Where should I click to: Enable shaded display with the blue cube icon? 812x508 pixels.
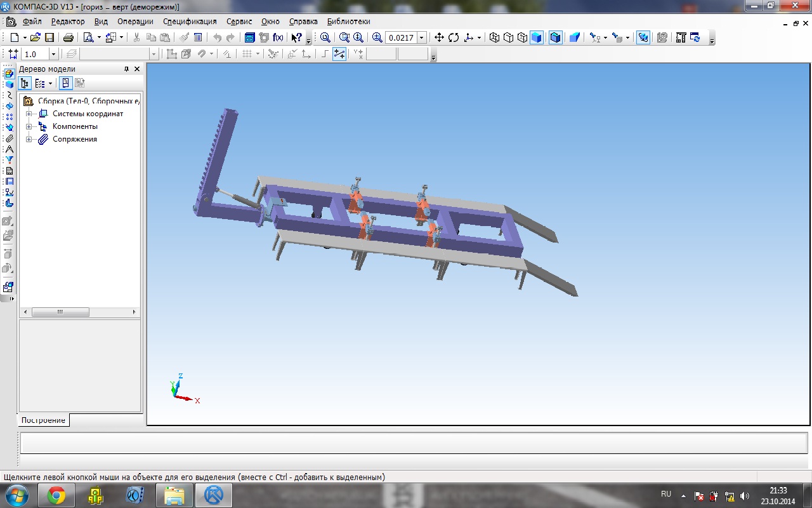pyautogui.click(x=537, y=37)
